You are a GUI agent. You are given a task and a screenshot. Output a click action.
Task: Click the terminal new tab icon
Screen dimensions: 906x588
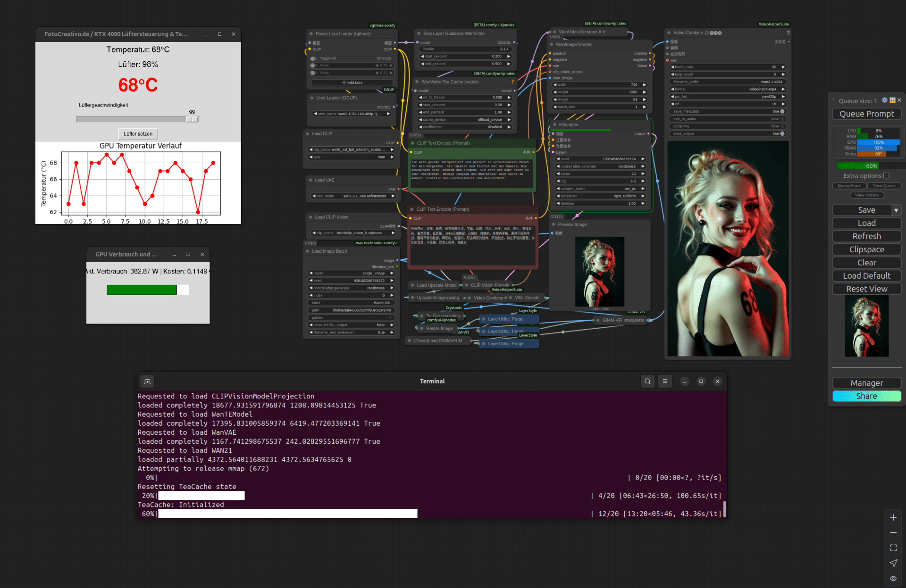click(147, 381)
